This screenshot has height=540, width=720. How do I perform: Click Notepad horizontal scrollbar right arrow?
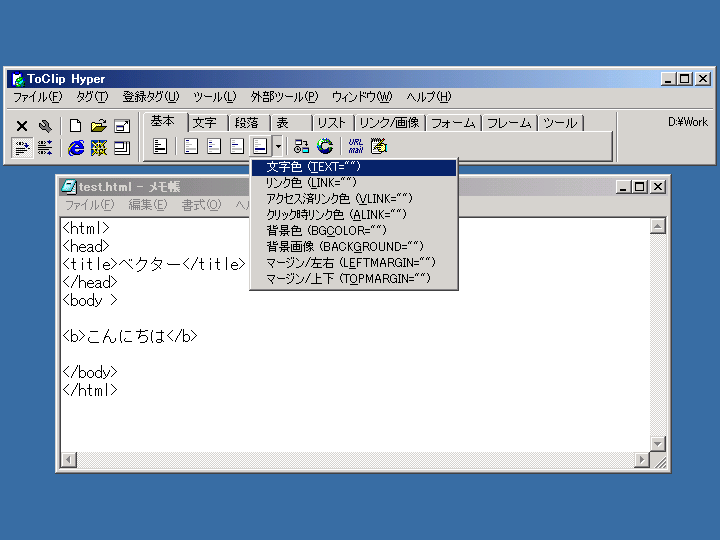[x=641, y=459]
